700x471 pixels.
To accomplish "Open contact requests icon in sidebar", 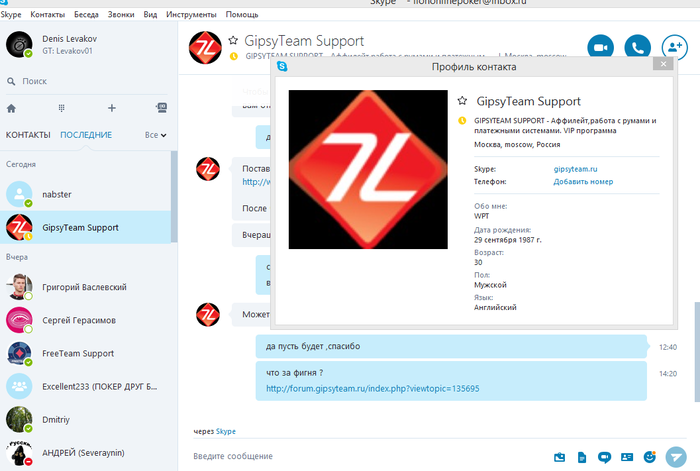I will coord(161,107).
